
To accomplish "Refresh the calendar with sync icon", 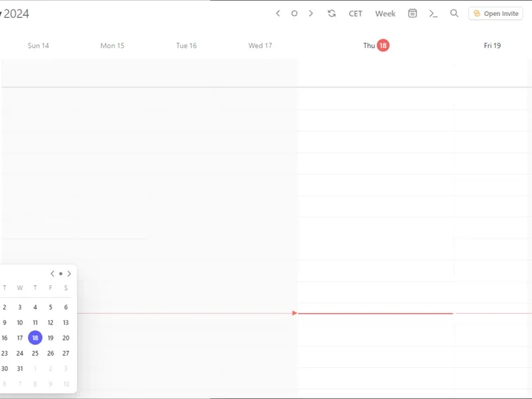I will point(332,13).
